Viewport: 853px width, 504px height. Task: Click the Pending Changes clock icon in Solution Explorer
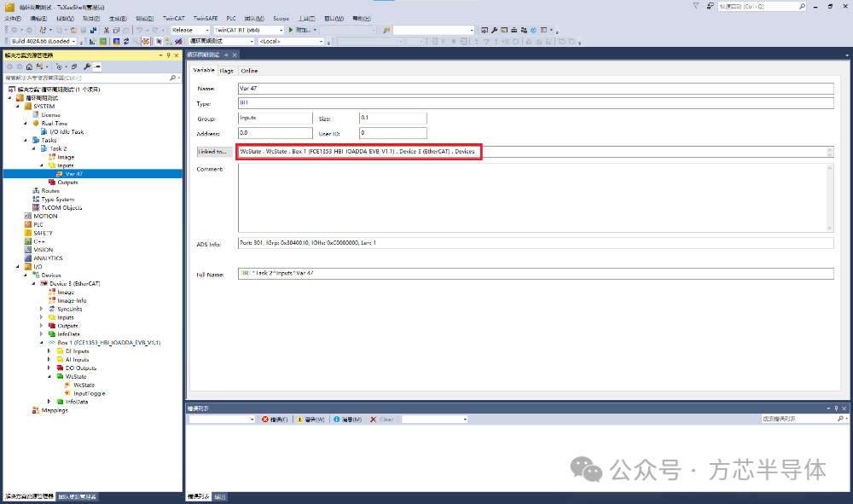(x=59, y=67)
